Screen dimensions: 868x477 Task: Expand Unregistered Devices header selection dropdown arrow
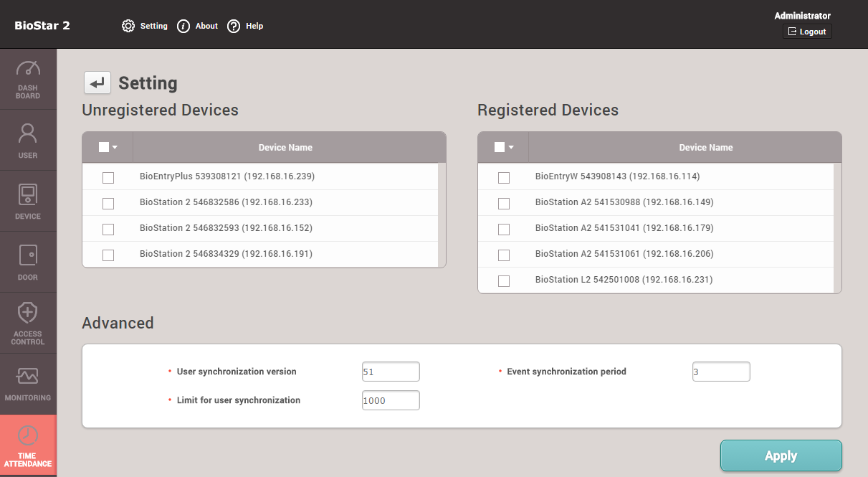coord(115,148)
